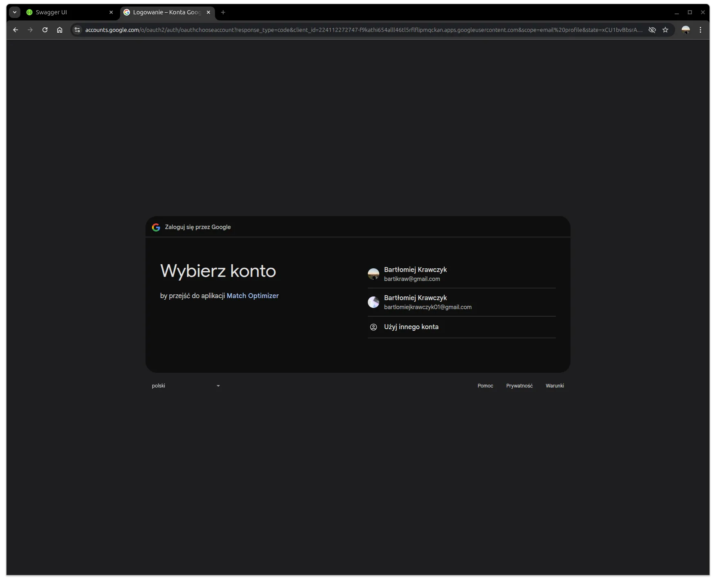Select the Logowanie – Konta Google tab
716x588 pixels.
pos(163,12)
